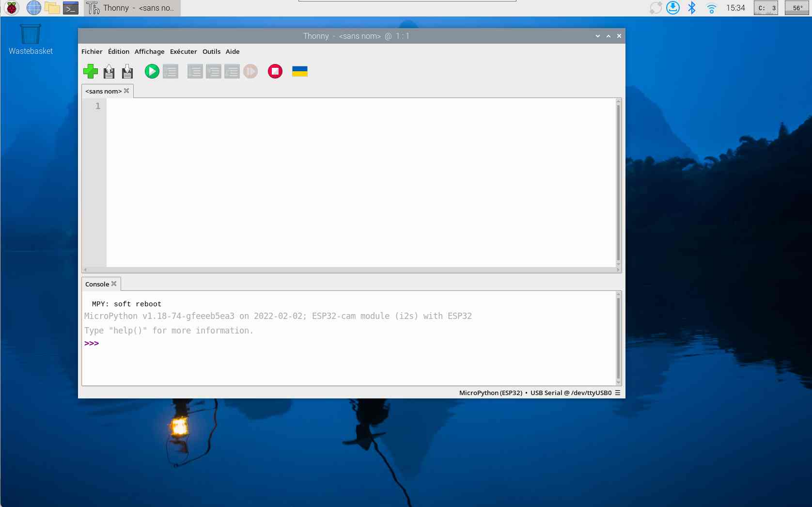Minimize the Thonny window
The height and width of the screenshot is (507, 812).
(x=597, y=36)
